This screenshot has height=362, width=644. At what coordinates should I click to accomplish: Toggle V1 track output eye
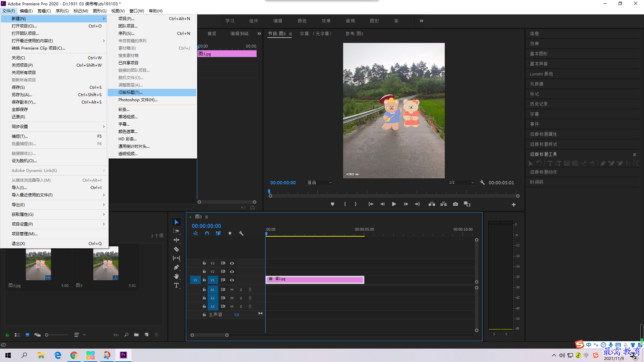(232, 280)
